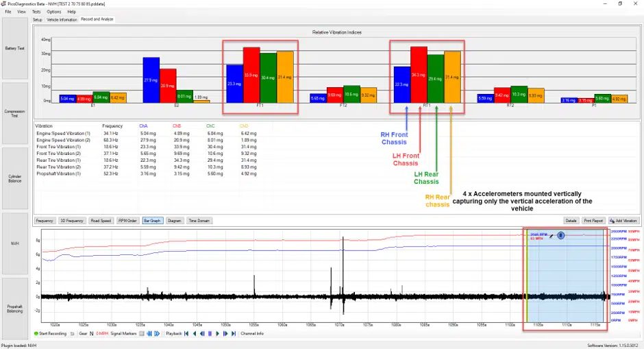Click the blue 27.9 mg E2 bar
644x349 pixels.
click(x=151, y=80)
